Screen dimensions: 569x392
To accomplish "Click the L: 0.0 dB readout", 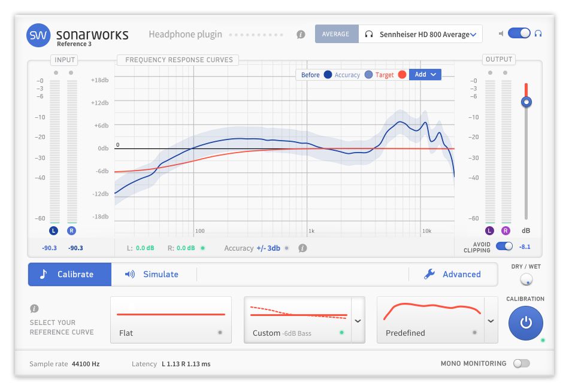I will click(140, 248).
